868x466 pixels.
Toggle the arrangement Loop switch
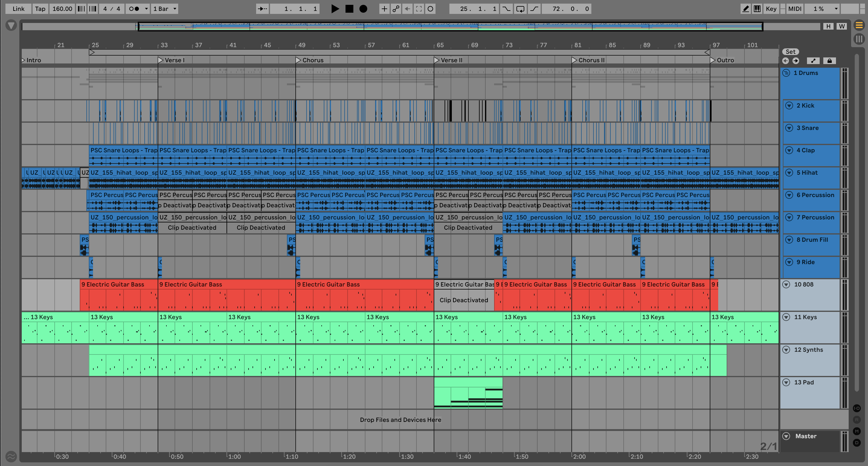point(520,9)
